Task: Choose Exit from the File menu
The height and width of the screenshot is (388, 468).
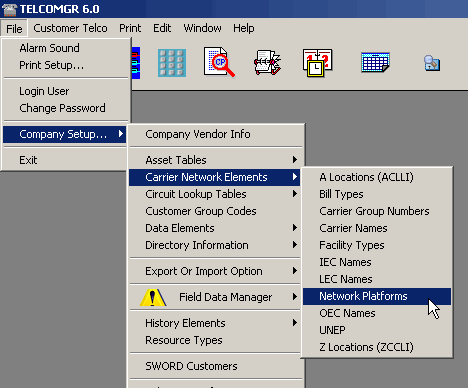Action: (65, 160)
